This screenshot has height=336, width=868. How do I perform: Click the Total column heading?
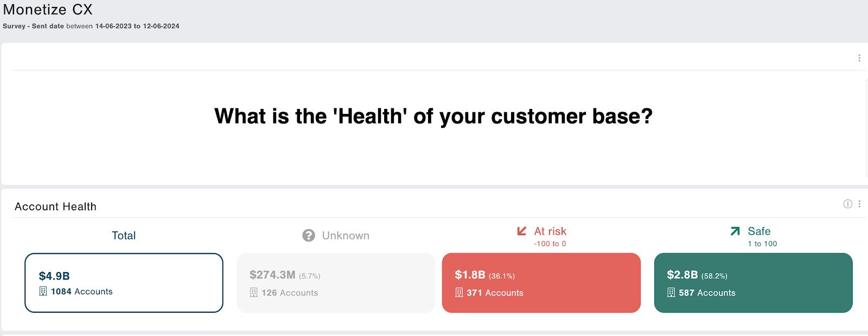pyautogui.click(x=124, y=236)
